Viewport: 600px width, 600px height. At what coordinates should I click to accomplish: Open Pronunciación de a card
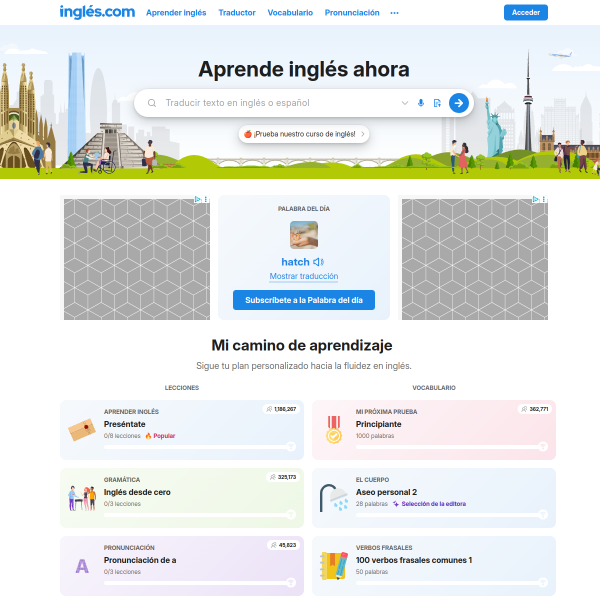[182, 566]
